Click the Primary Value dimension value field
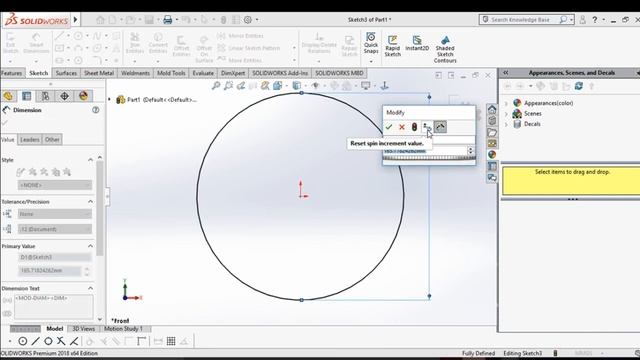640x360 pixels. pyautogui.click(x=49, y=271)
